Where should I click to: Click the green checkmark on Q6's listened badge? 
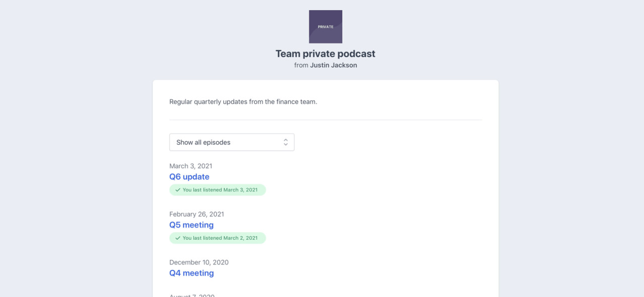tap(178, 189)
